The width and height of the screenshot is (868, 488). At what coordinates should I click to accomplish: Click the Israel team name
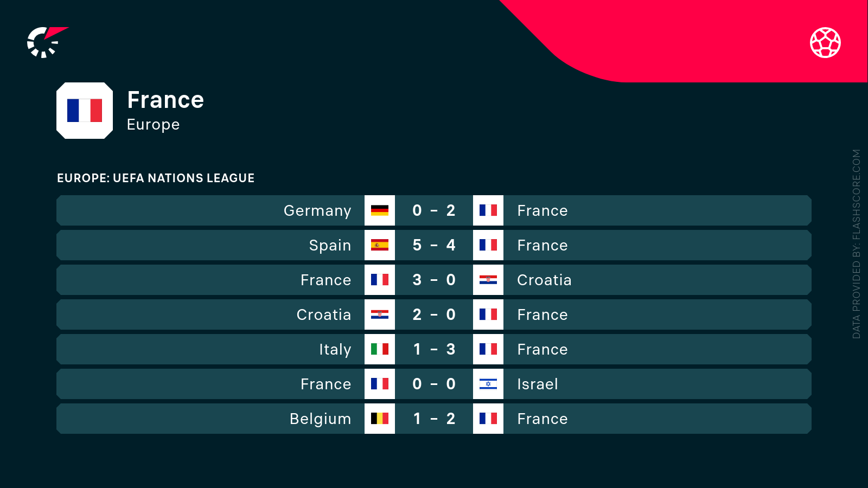pyautogui.click(x=537, y=384)
